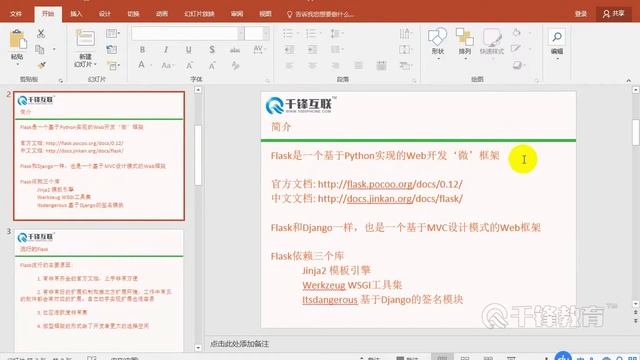640x360 pixels.
Task: Click the Itsdangerous underlined text on slide
Action: [330, 300]
